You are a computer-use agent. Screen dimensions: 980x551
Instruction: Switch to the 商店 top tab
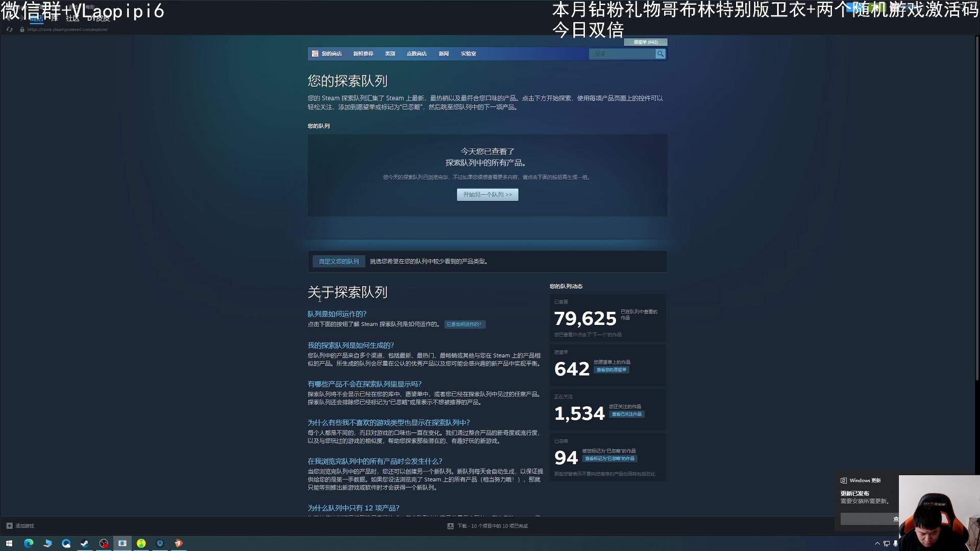point(36,19)
